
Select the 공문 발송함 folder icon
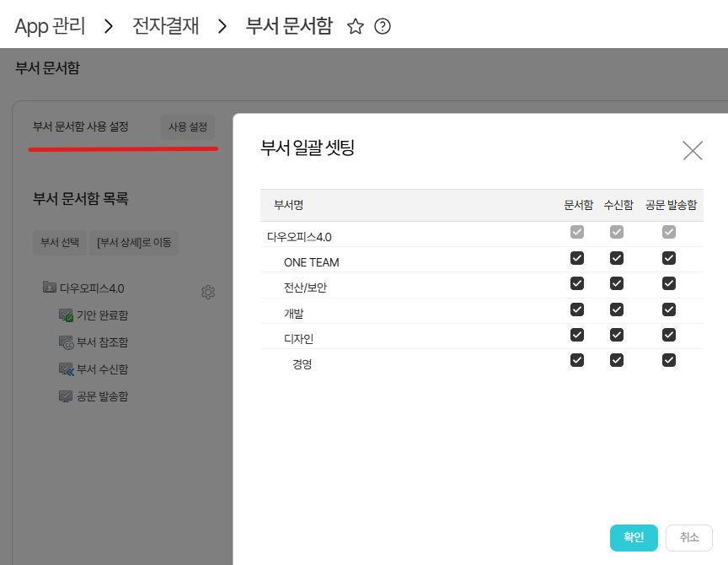(66, 396)
